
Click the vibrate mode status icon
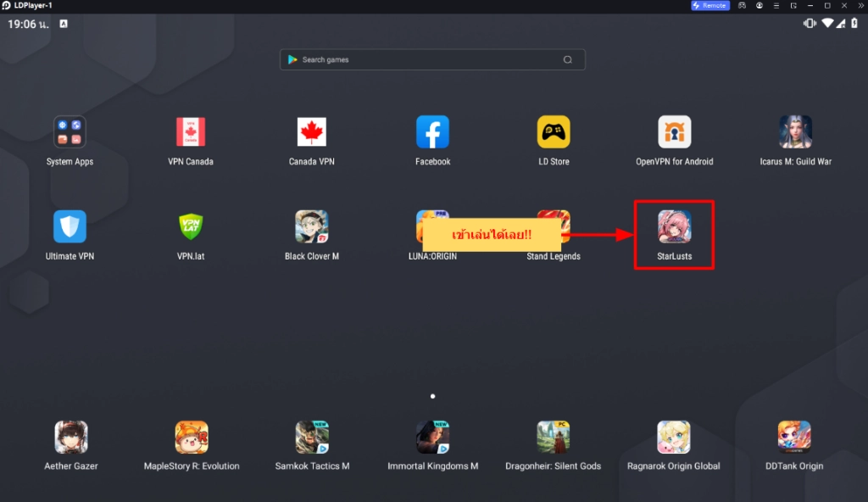(810, 23)
